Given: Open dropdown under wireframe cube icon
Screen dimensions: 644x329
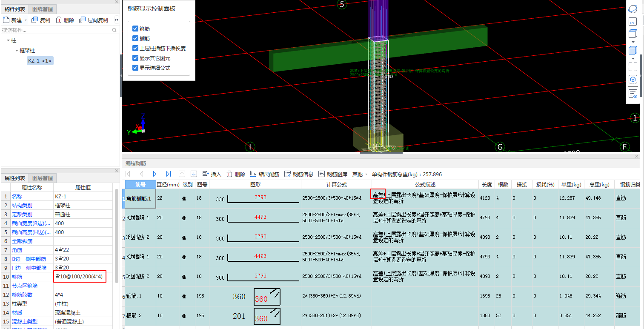Looking at the screenshot, I should (x=633, y=42).
